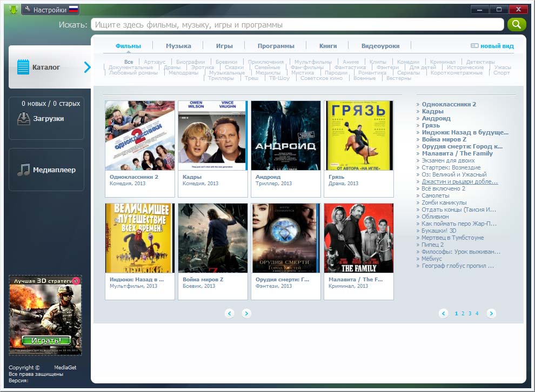Filter by genre Сериалы
Viewport: 535px width, 392px height.
click(409, 73)
